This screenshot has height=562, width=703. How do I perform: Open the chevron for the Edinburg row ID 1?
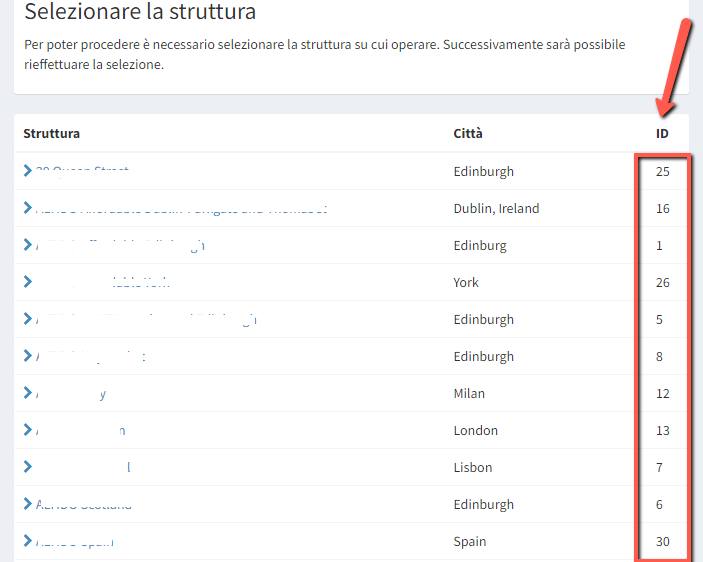[x=28, y=245]
